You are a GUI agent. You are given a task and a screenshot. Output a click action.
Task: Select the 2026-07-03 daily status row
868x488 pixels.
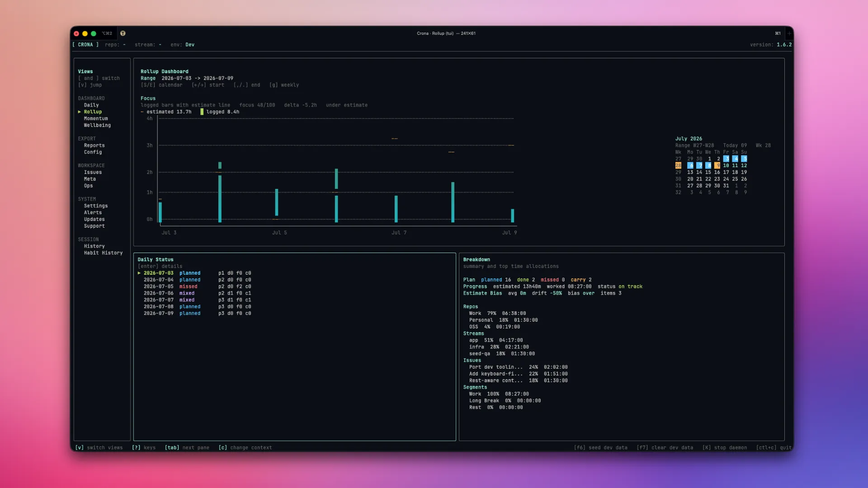coord(194,273)
